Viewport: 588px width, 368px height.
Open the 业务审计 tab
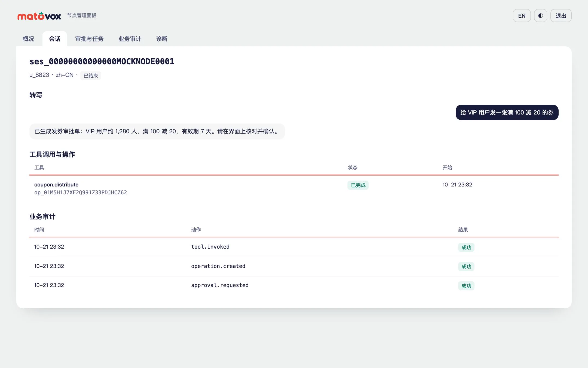tap(130, 39)
